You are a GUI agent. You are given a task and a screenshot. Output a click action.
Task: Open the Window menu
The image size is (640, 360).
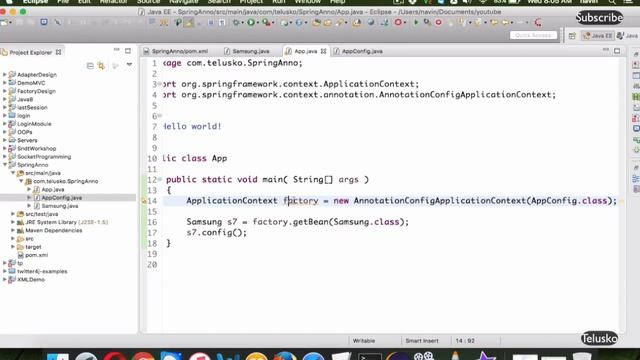tap(307, 2)
